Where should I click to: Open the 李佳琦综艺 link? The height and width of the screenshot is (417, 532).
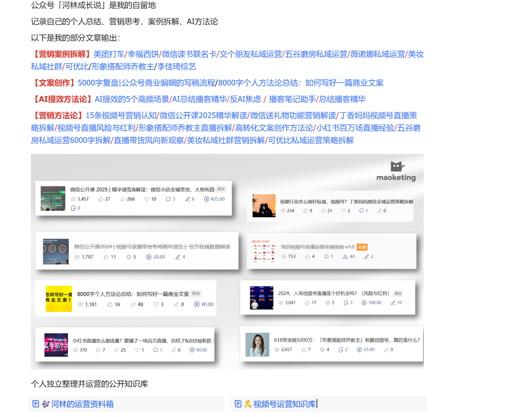tap(177, 67)
